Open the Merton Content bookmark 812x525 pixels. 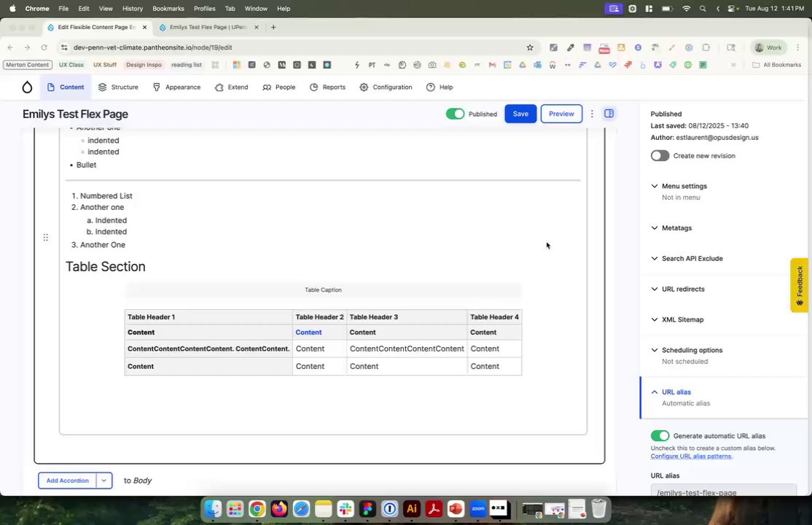click(28, 65)
